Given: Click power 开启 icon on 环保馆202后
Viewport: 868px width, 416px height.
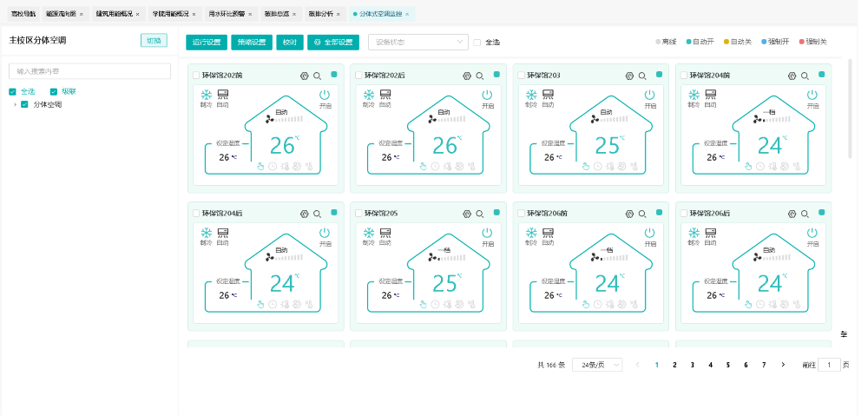Looking at the screenshot, I should click(488, 95).
